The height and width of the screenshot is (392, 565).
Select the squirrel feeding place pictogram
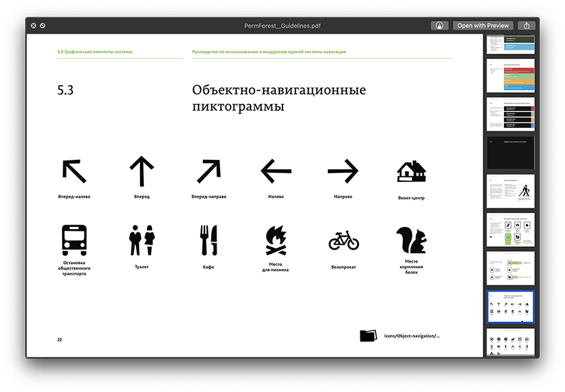[411, 240]
